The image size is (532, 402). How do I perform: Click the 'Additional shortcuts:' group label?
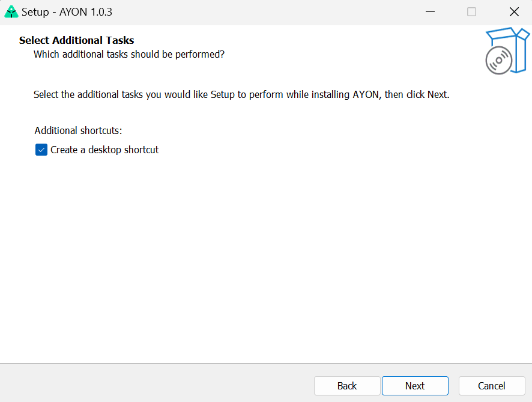pyautogui.click(x=78, y=130)
